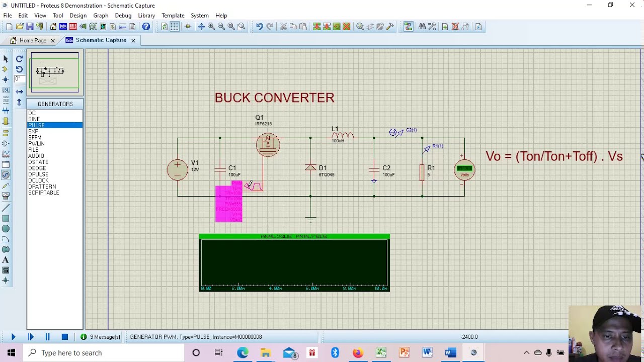Open the File menu

(x=8, y=16)
